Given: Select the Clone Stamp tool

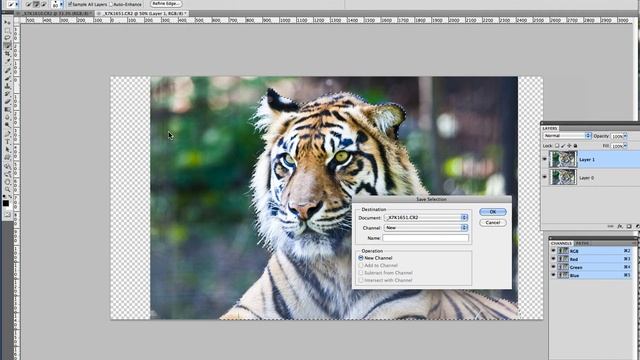Looking at the screenshot, I should pyautogui.click(x=7, y=86).
